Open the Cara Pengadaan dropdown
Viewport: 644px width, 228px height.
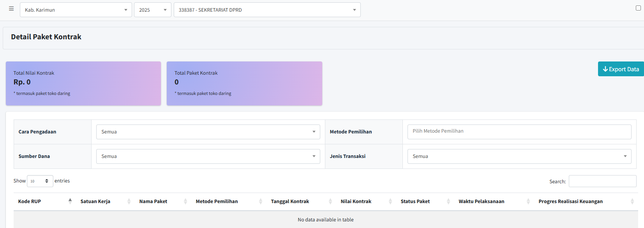click(x=208, y=132)
